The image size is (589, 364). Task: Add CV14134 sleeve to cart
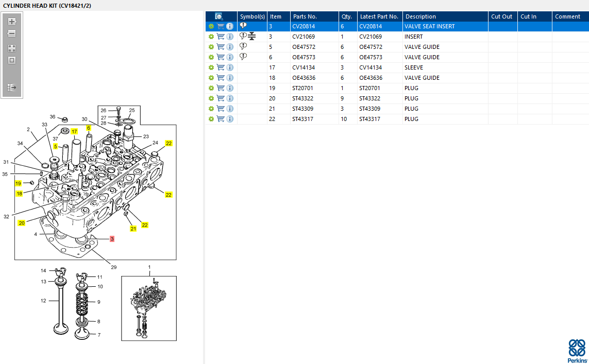pyautogui.click(x=221, y=67)
